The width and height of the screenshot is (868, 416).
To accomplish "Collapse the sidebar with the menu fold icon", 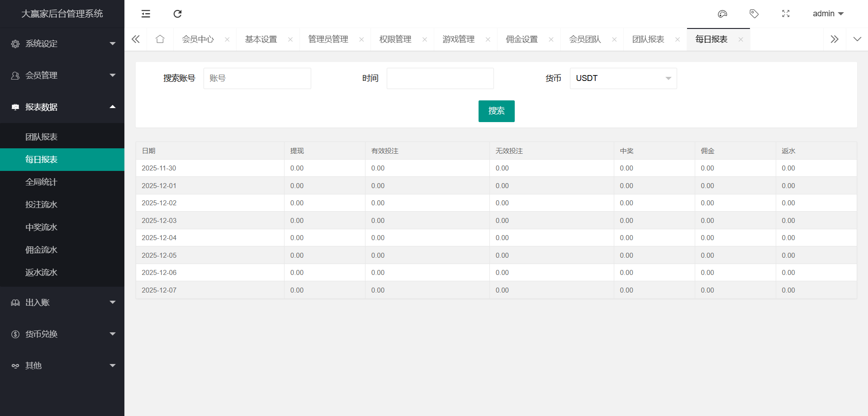I will click(146, 14).
